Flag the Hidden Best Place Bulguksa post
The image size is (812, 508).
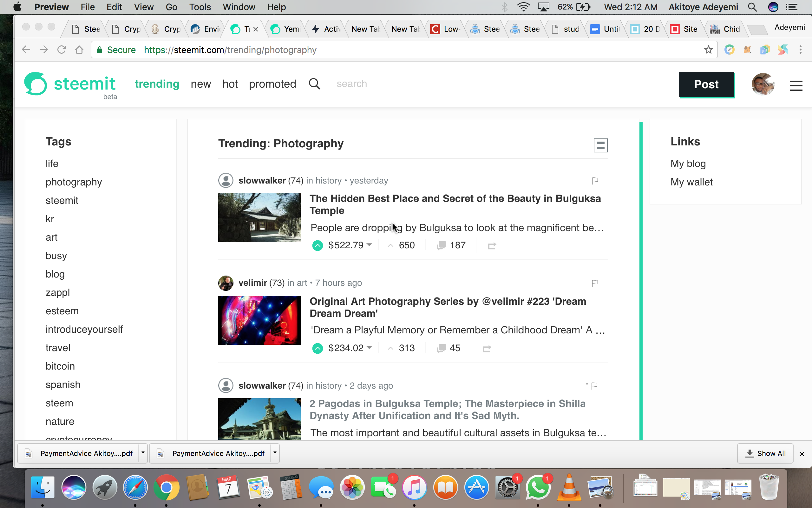(595, 181)
